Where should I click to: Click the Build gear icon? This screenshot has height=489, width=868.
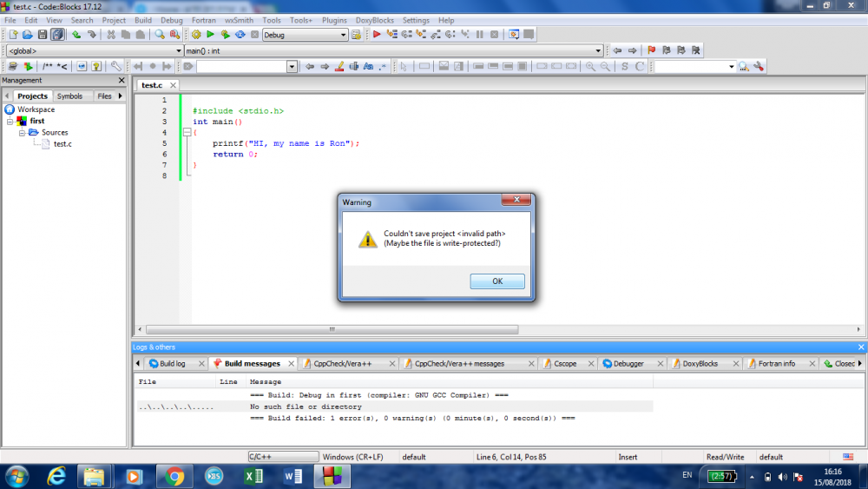coord(196,35)
